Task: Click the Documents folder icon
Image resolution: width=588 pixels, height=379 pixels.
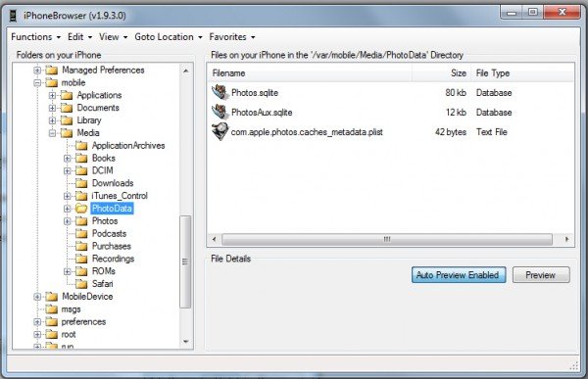Action: coord(67,108)
